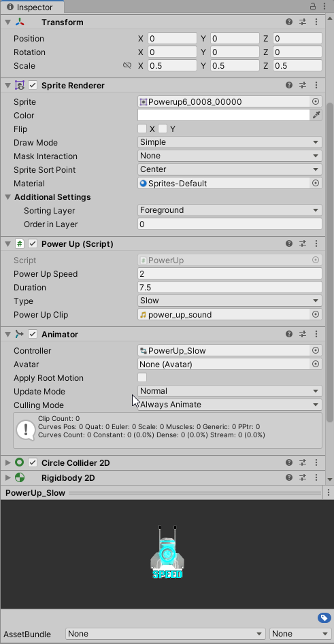Open Sprite Renderer presets icon
The image size is (334, 644).
[303, 86]
